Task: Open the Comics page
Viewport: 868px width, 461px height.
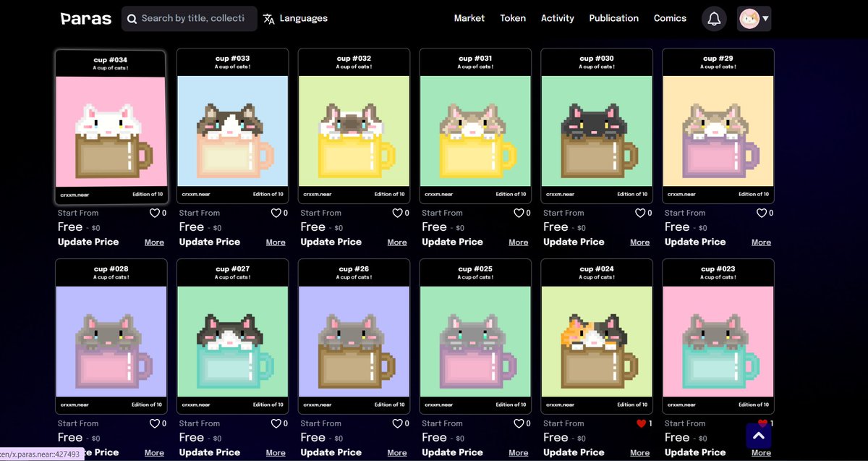Action: coord(670,18)
